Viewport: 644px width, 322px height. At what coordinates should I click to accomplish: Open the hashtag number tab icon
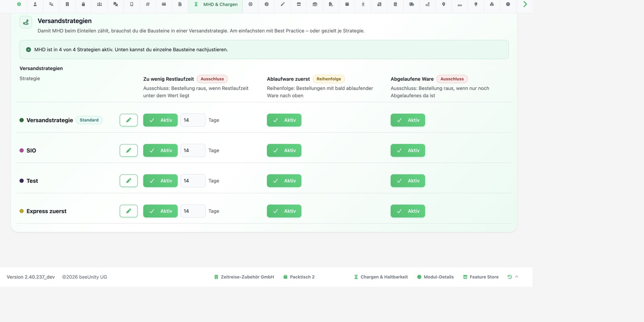(148, 4)
